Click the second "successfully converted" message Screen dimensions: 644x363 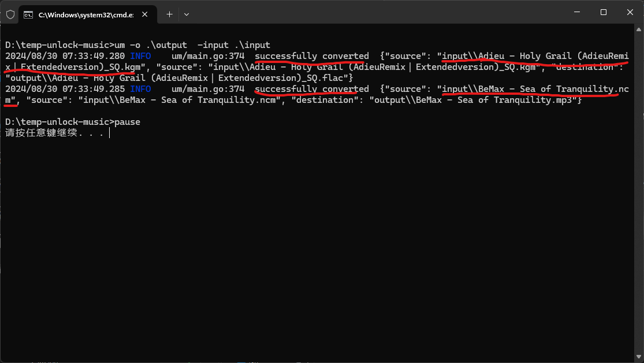[311, 89]
